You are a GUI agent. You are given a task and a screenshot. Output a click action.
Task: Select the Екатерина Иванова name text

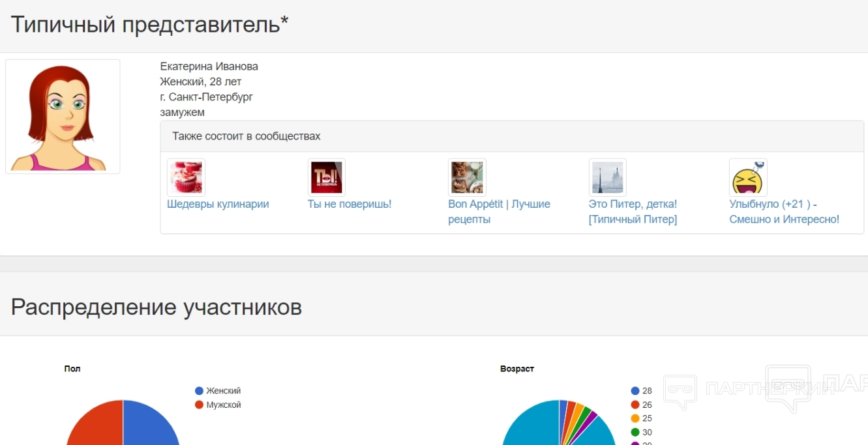pyautogui.click(x=209, y=66)
